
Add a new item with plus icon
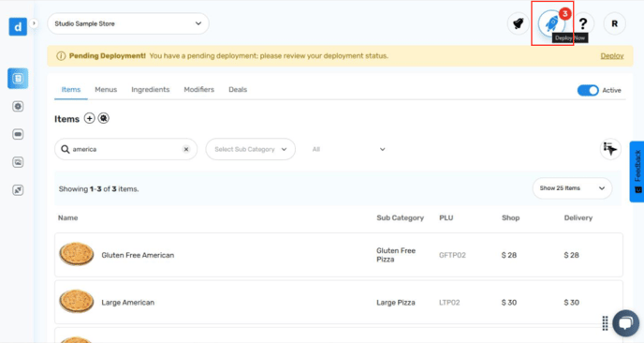(89, 118)
